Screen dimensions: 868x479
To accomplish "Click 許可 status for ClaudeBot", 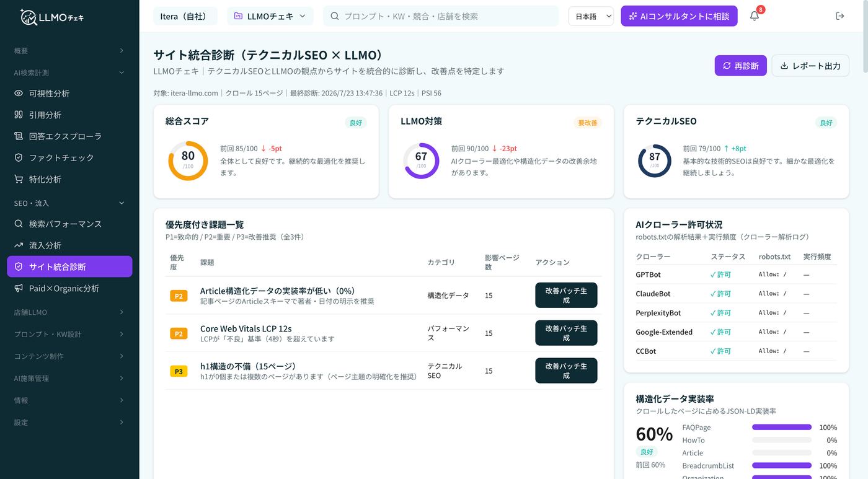I will click(x=720, y=294).
